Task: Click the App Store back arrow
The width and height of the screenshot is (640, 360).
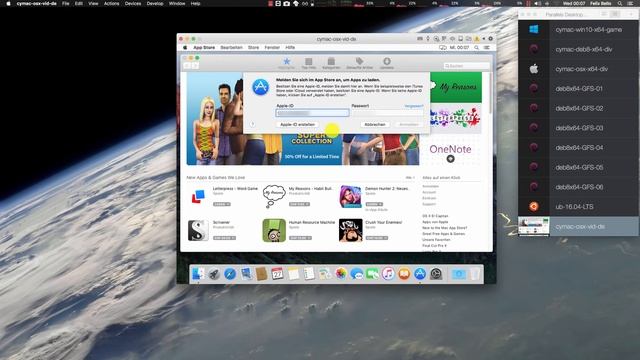Action: coord(187,65)
